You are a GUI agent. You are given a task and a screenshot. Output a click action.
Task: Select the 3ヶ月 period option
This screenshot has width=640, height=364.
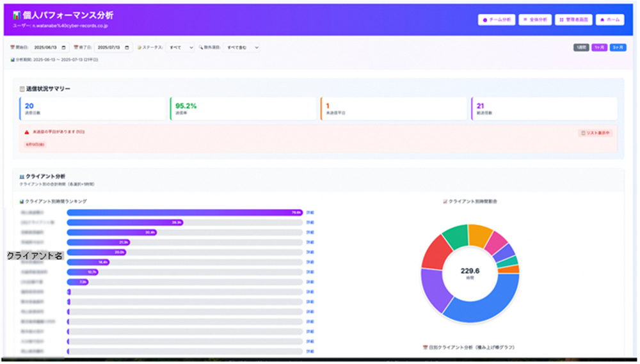[x=618, y=47]
